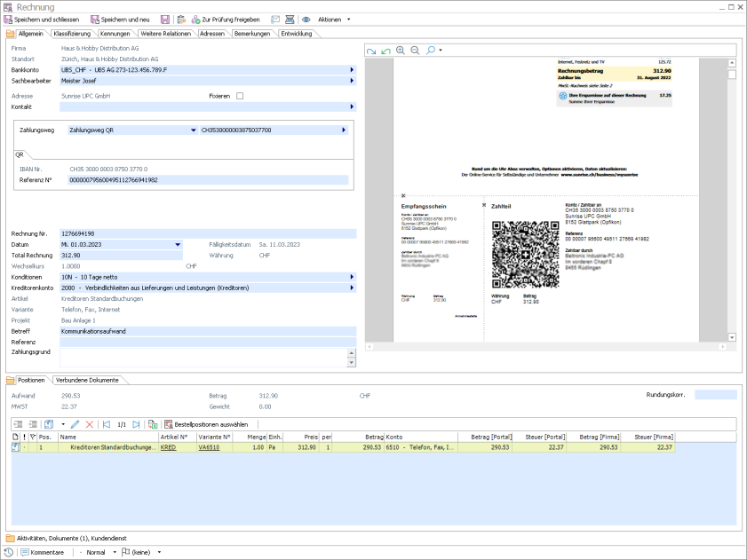Zoom out of the invoice preview
This screenshot has width=747, height=560.
[x=415, y=51]
